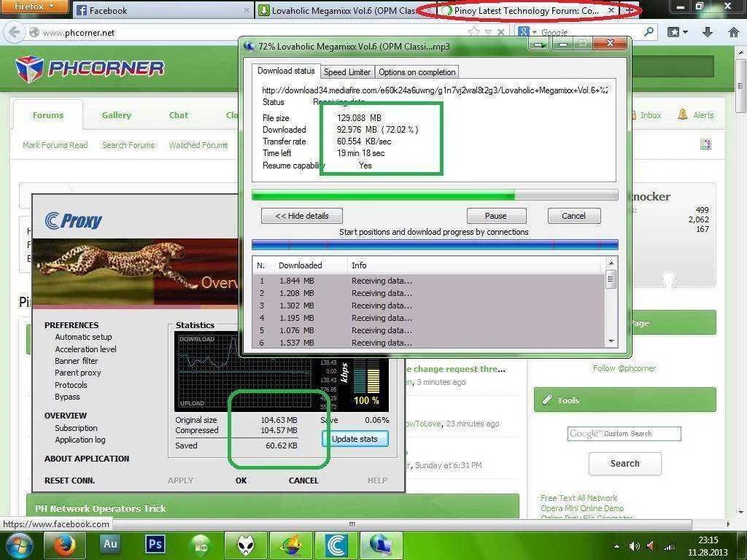
Task: Open the Firefox bookmarks menu icon
Action: pos(678,32)
